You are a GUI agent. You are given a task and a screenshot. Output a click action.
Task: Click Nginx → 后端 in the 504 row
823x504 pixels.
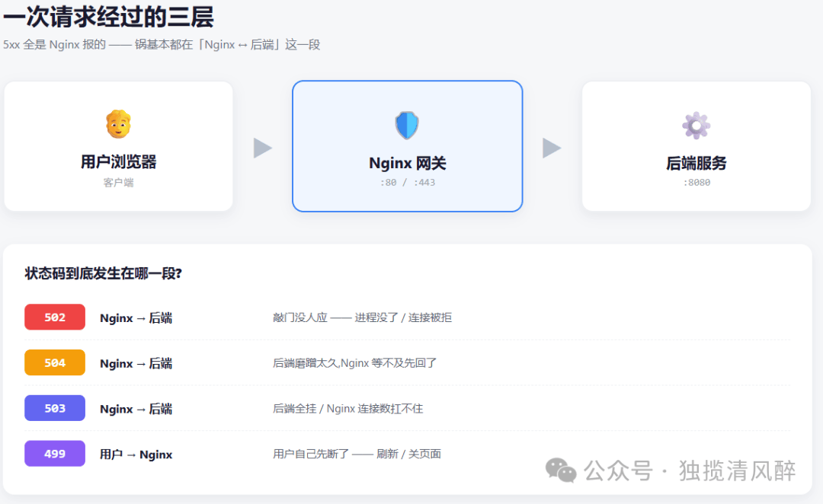(136, 363)
